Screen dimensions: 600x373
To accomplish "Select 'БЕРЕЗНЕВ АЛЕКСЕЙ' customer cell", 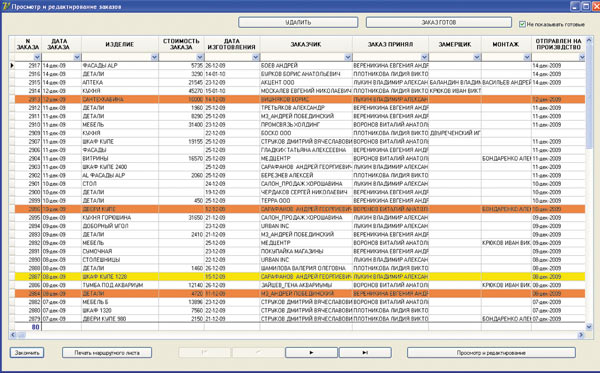I will pyautogui.click(x=306, y=175).
